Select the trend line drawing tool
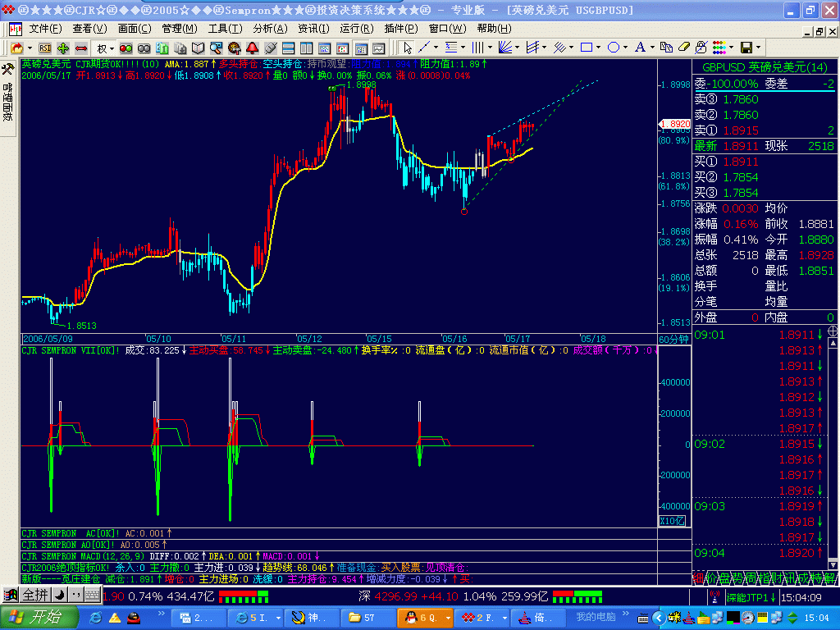 424,48
